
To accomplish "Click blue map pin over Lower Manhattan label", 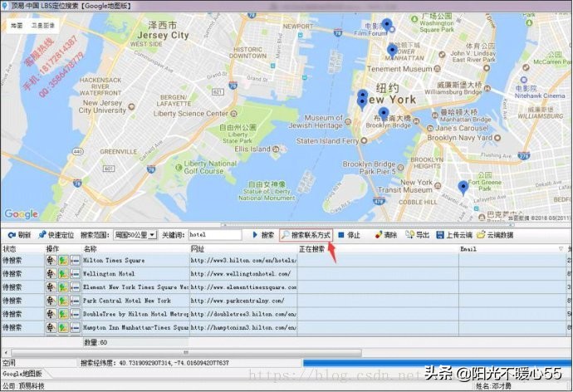I will click(x=392, y=51).
